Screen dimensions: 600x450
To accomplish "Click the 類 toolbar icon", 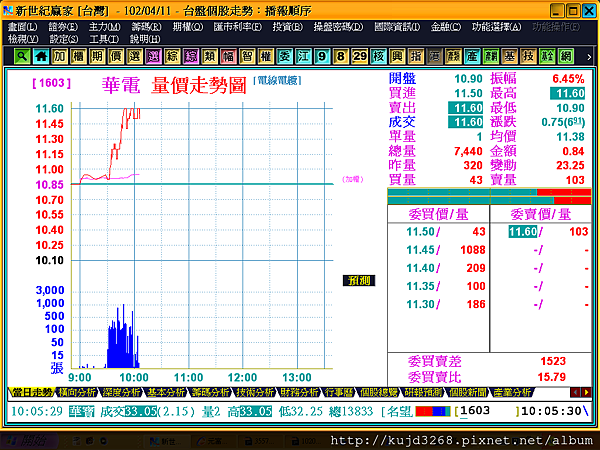I will coord(210,57).
